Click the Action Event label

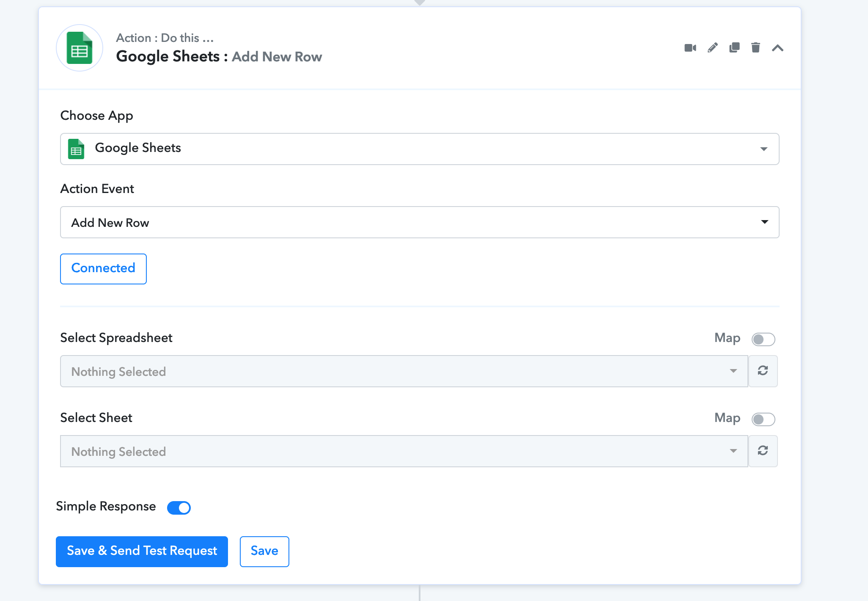97,189
